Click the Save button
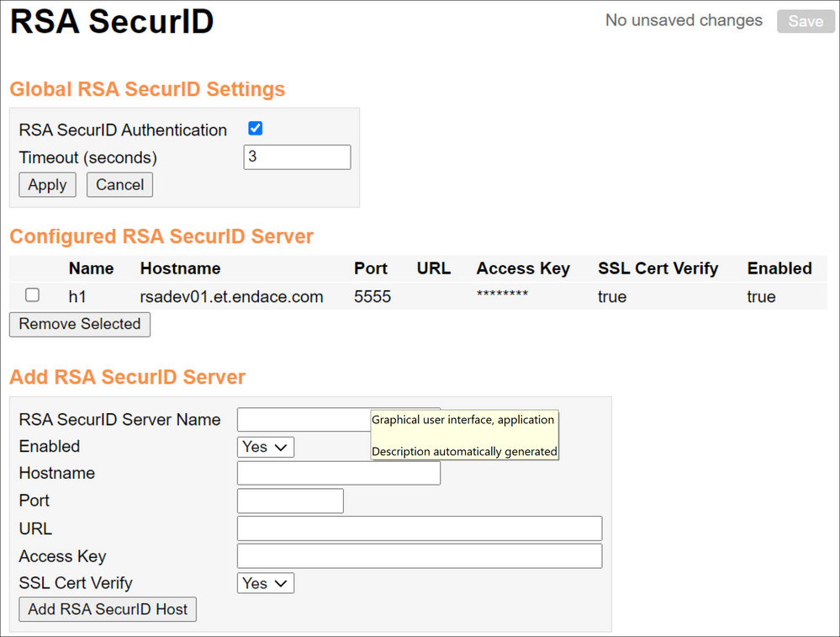This screenshot has width=840, height=637. pos(806,21)
